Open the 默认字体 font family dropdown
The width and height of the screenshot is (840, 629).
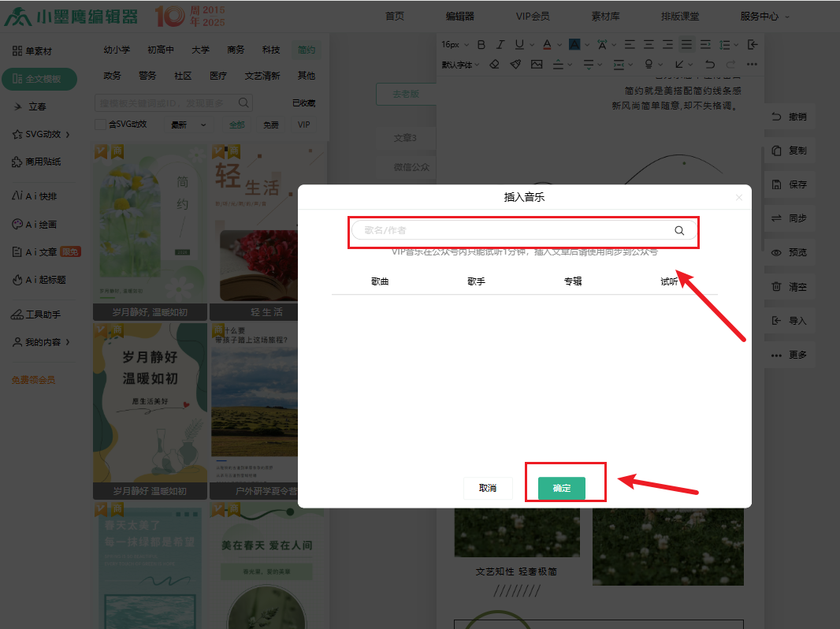[461, 65]
